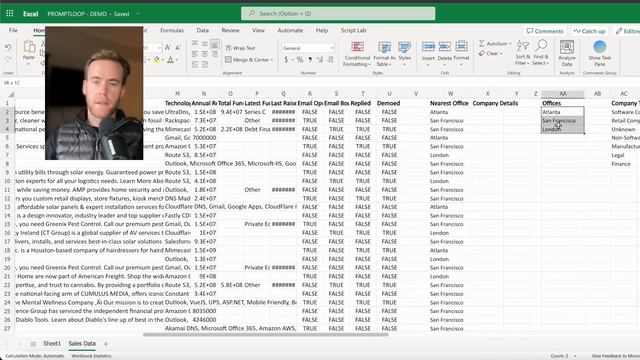The height and width of the screenshot is (360, 640).
Task: Show the Script Lab task pane
Action: click(600, 53)
